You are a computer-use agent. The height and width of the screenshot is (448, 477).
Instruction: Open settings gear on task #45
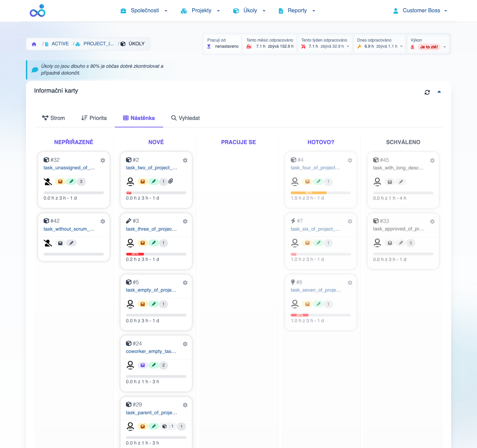tap(432, 160)
